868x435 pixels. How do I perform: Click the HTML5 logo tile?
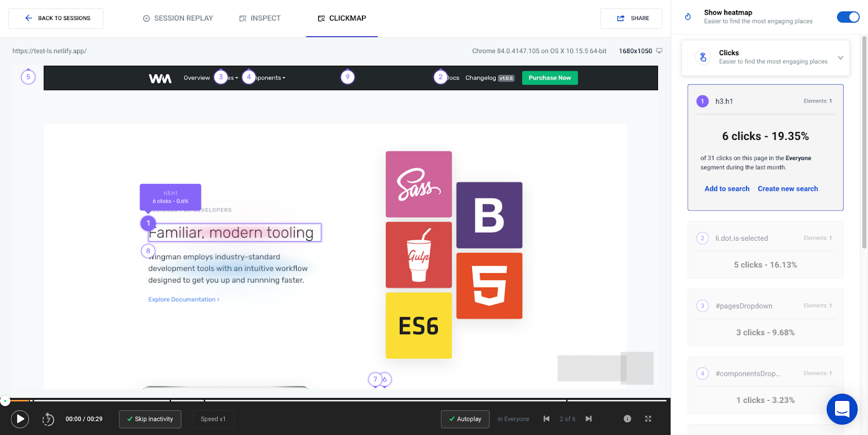tap(489, 286)
